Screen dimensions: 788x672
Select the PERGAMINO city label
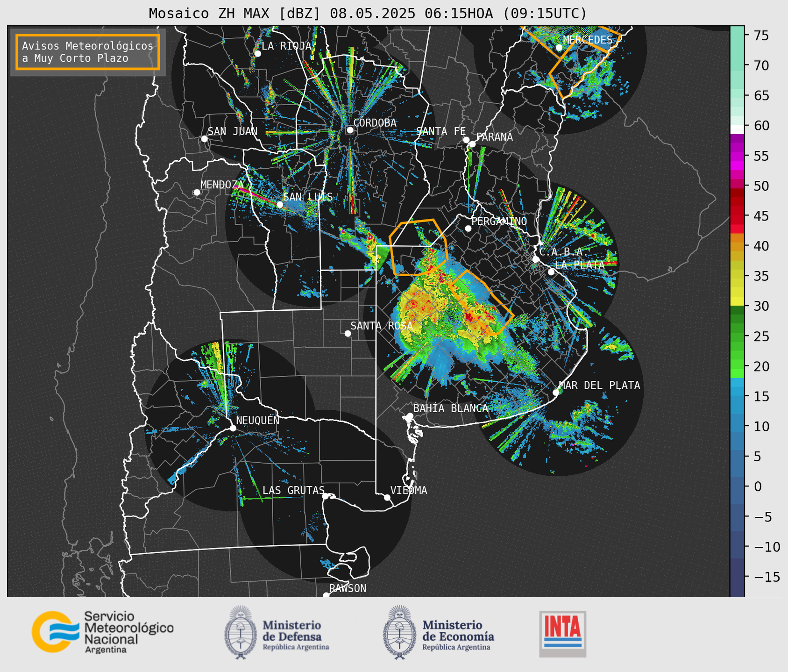point(499,221)
